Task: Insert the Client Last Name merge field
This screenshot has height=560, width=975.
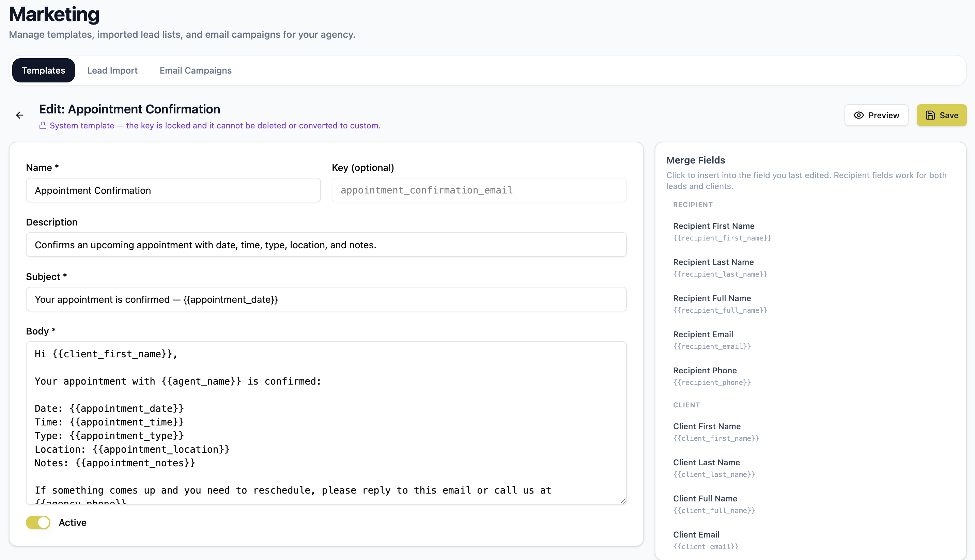Action: click(714, 468)
